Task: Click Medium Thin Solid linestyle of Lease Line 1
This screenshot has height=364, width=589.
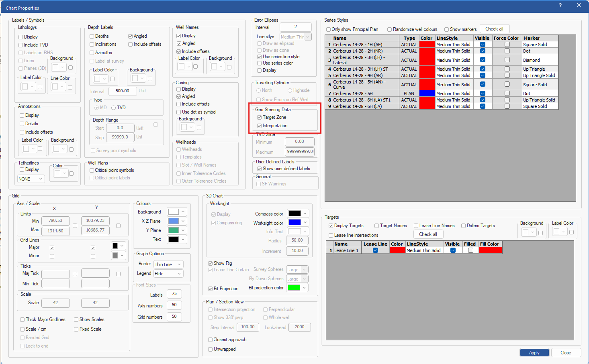Action: tap(425, 250)
